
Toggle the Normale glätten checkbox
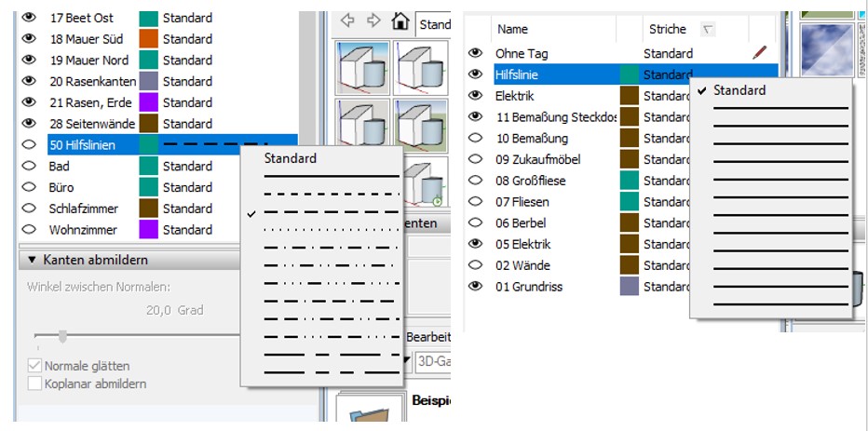pos(35,366)
